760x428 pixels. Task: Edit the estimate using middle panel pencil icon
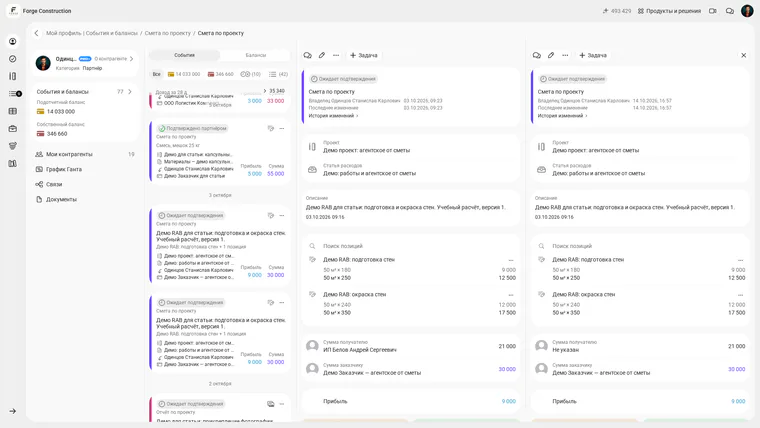click(x=322, y=55)
